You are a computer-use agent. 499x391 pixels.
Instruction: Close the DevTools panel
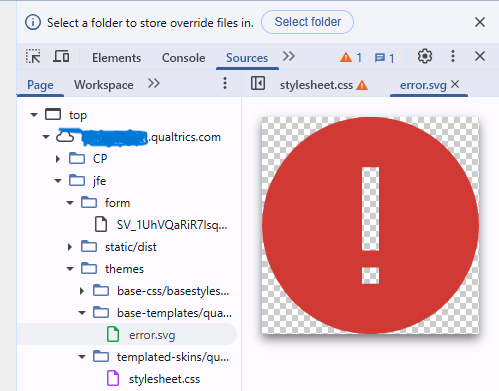480,56
